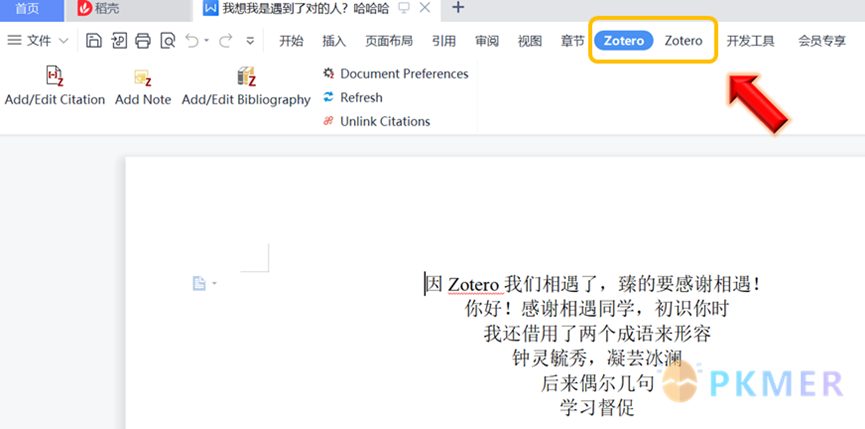Open the Undo history dropdown arrow
Screen dimensions: 865x429
[x=206, y=40]
